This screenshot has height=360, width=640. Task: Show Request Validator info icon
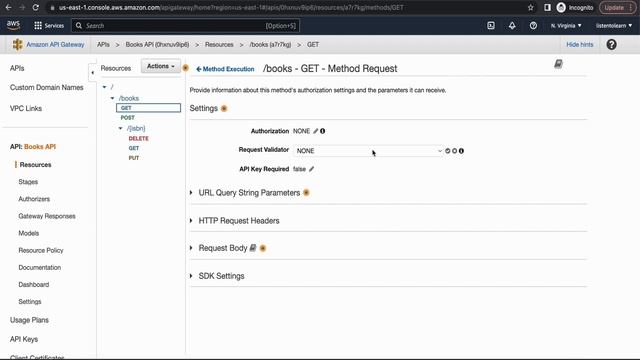click(461, 151)
